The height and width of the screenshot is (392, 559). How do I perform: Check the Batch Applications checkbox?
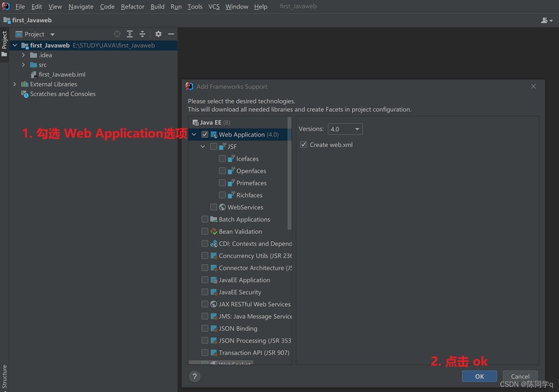click(x=205, y=219)
